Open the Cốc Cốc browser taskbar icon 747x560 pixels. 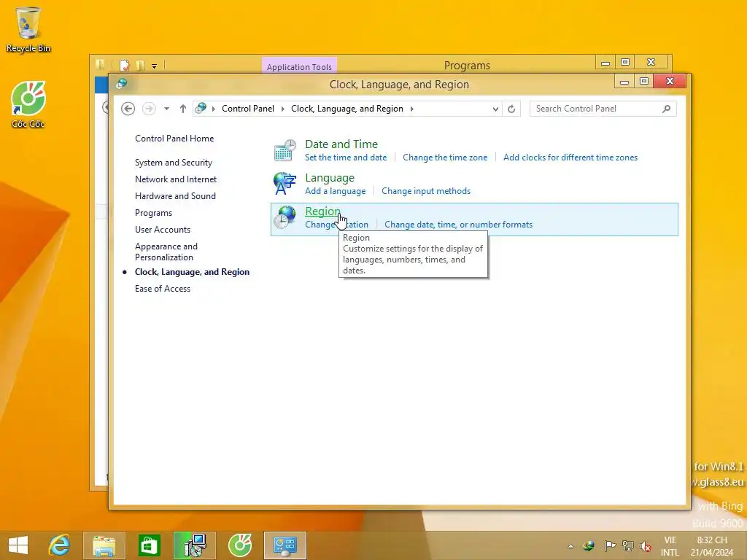coord(239,545)
